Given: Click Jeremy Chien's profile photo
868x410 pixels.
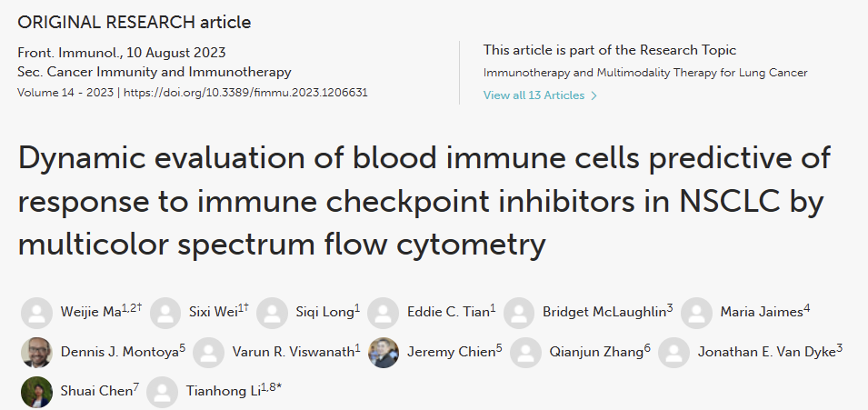Looking at the screenshot, I should point(384,353).
